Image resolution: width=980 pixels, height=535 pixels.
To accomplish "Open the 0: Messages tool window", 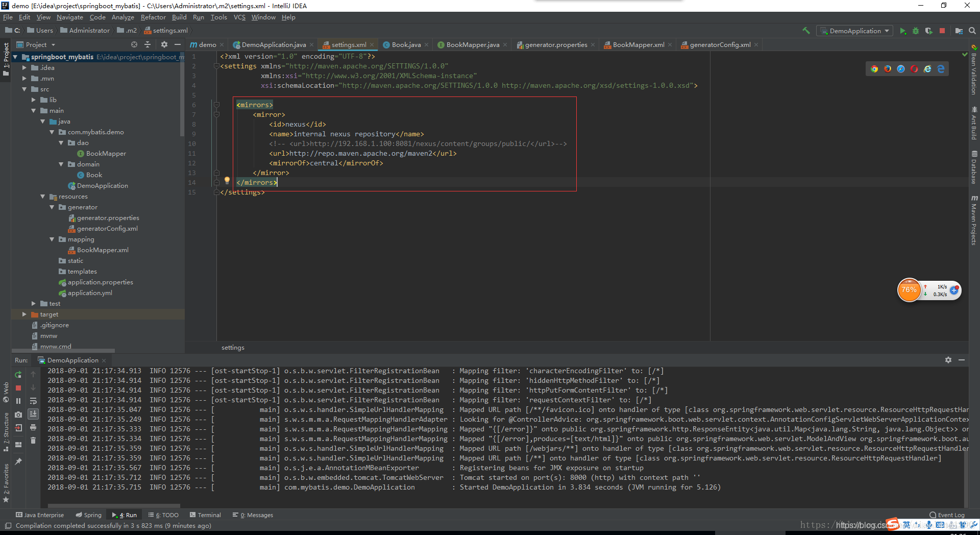I will (x=253, y=515).
